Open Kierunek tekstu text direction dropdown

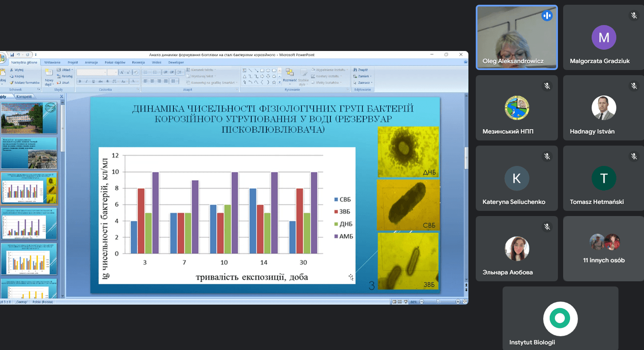(x=201, y=70)
